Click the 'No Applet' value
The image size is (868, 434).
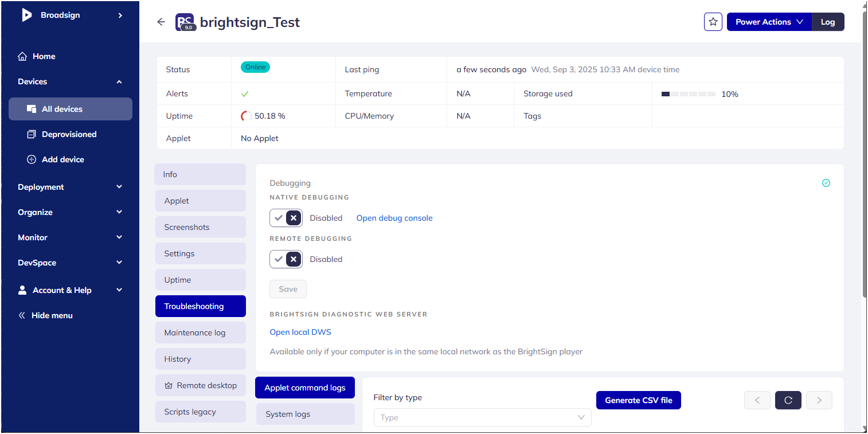(x=260, y=138)
